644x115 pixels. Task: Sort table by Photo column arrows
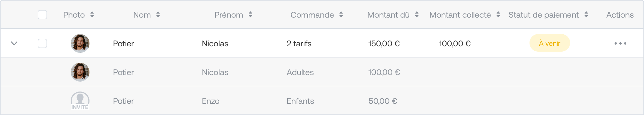pos(92,15)
